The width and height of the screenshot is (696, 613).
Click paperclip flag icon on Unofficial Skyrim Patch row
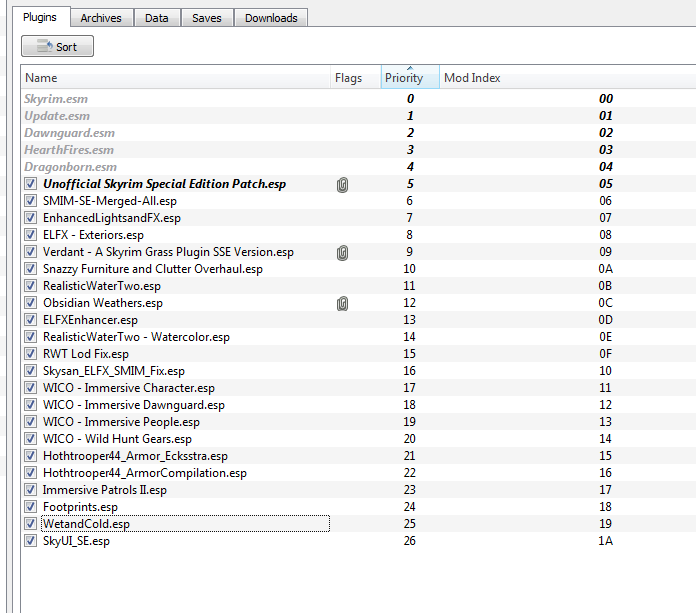coord(342,184)
